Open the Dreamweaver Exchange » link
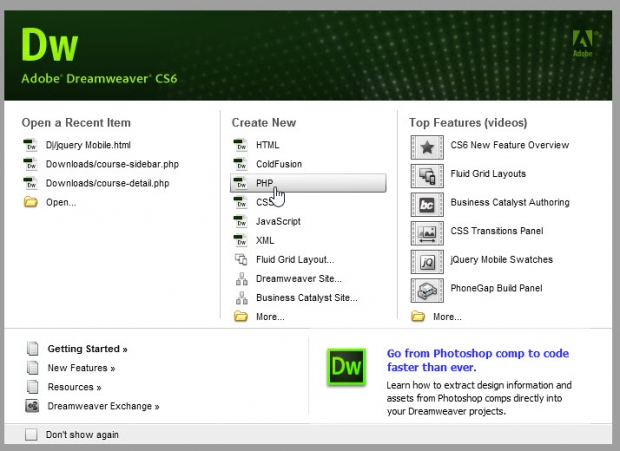The image size is (620, 451). tap(103, 406)
